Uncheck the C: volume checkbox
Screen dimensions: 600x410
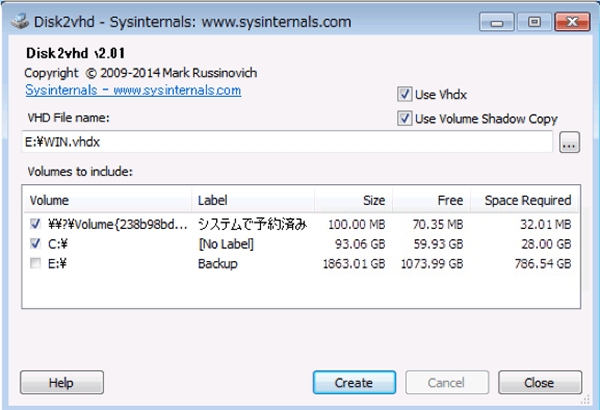pos(37,243)
